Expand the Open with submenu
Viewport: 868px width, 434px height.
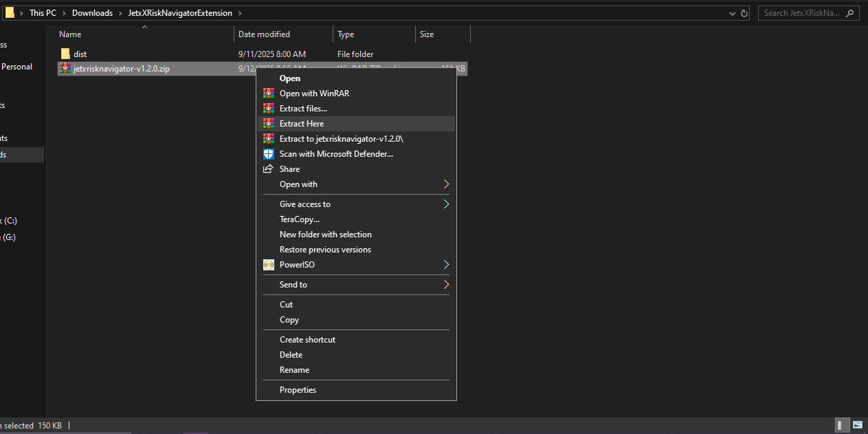pyautogui.click(x=445, y=184)
